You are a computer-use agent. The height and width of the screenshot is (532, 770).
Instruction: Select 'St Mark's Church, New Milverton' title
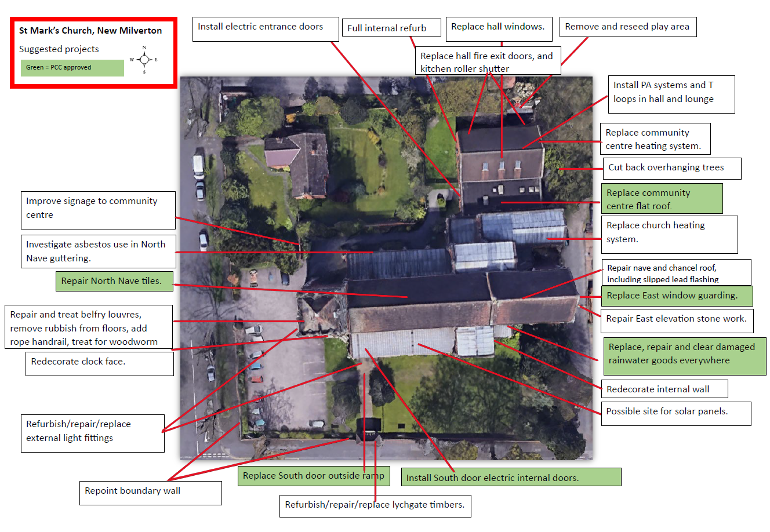(x=90, y=31)
